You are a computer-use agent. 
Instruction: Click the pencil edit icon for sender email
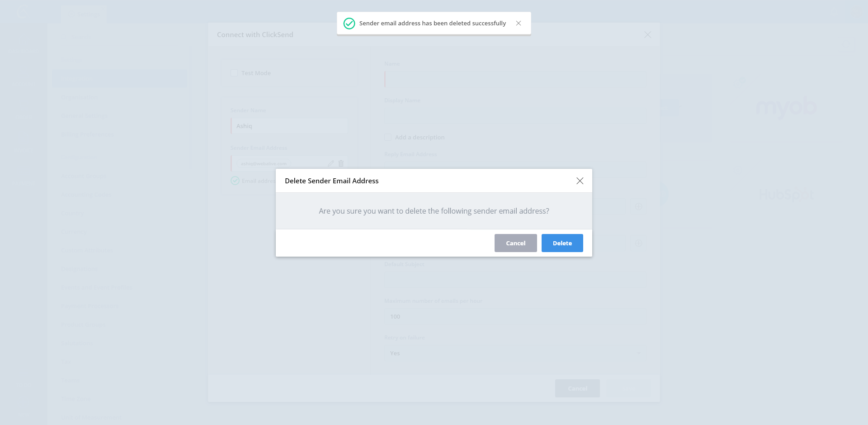point(330,163)
